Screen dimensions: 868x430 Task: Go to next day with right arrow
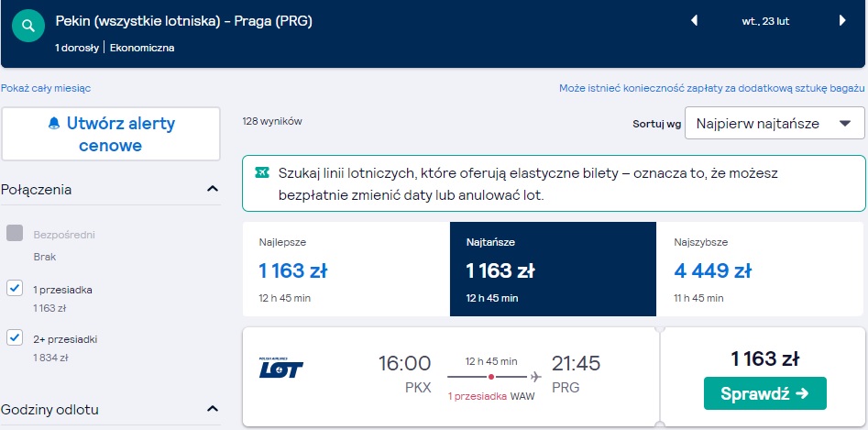coord(842,21)
